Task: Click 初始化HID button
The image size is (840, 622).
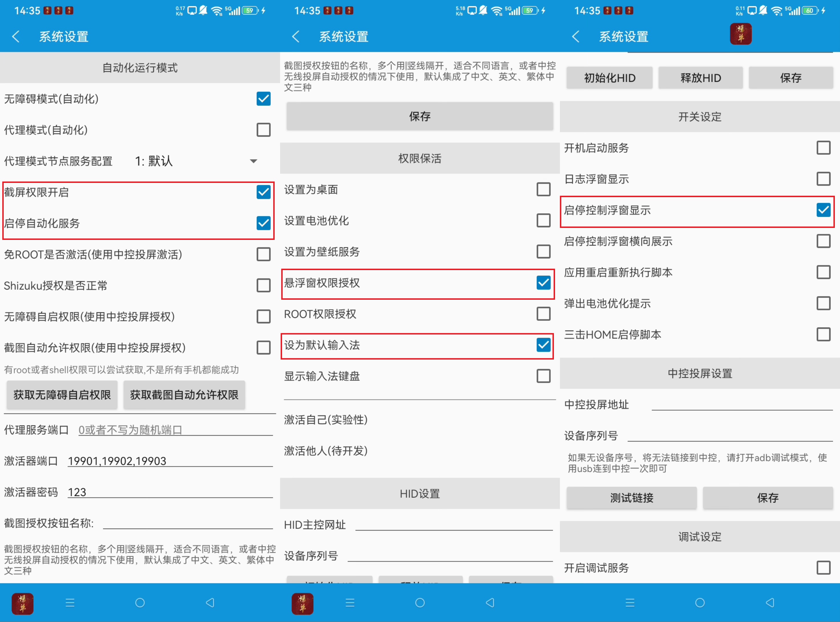Action: (609, 78)
